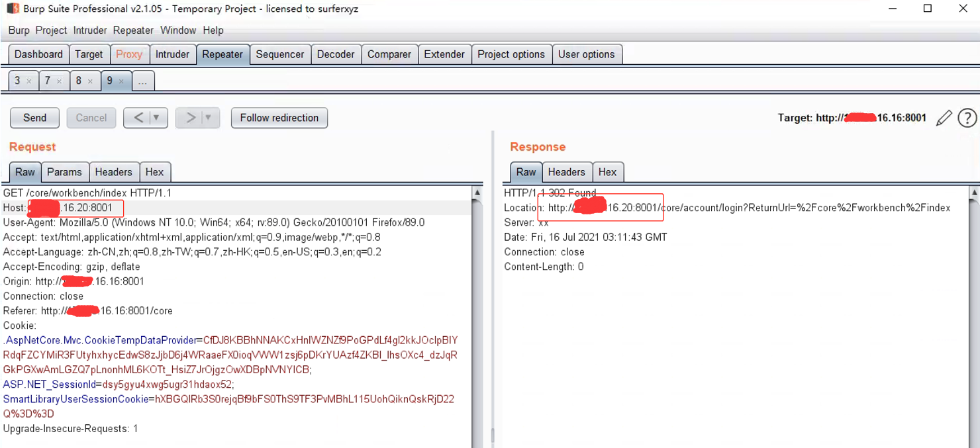980x448 pixels.
Task: Select the Request Raw tab
Action: 25,172
